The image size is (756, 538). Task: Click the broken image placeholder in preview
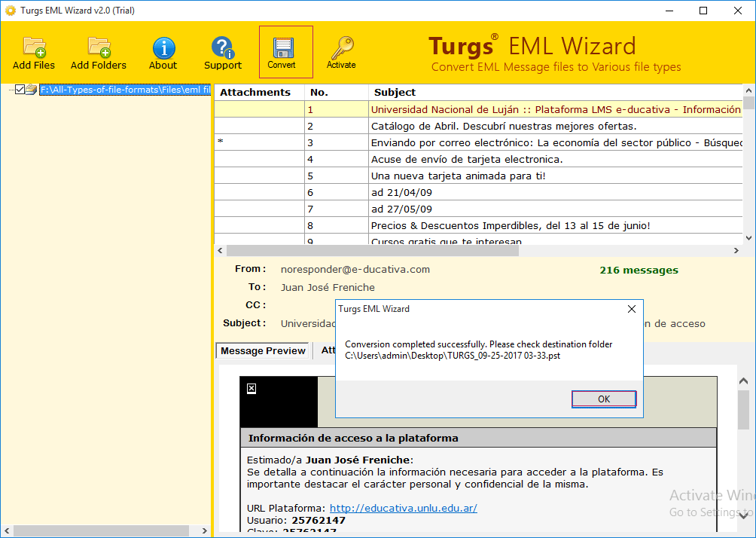tap(251, 388)
